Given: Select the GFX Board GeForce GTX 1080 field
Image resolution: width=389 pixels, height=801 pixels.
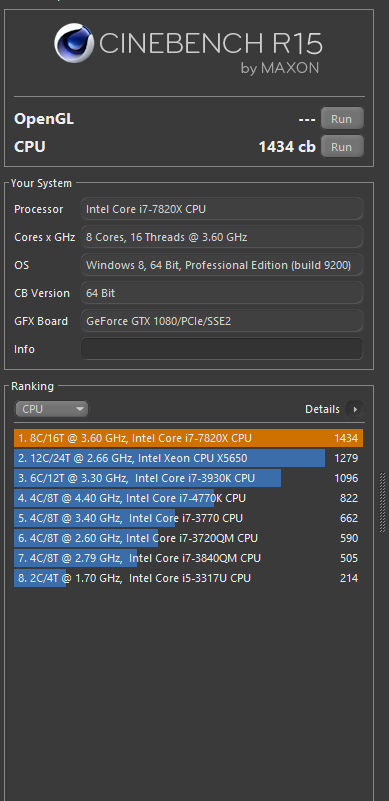Looking at the screenshot, I should [222, 321].
